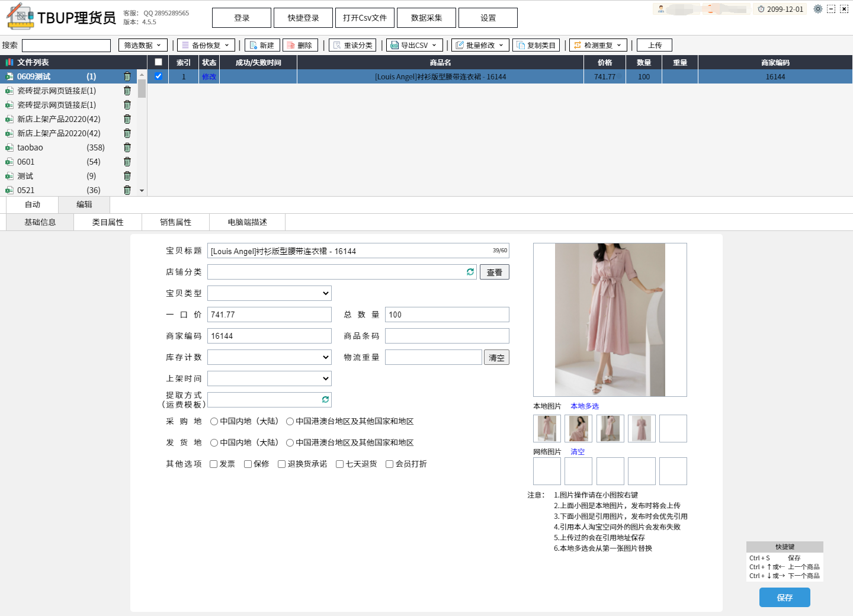Open the 导出CSV dropdown menu
This screenshot has height=616, width=853.
point(415,45)
